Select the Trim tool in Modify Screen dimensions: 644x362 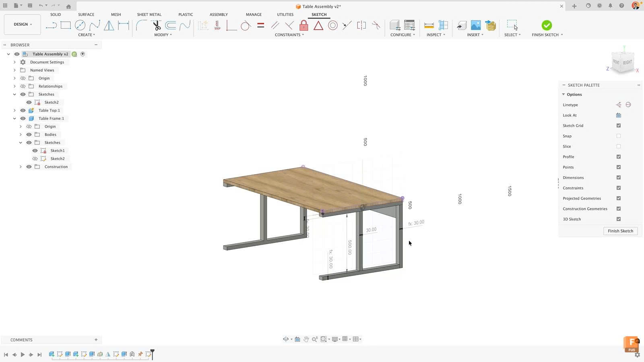pyautogui.click(x=157, y=25)
